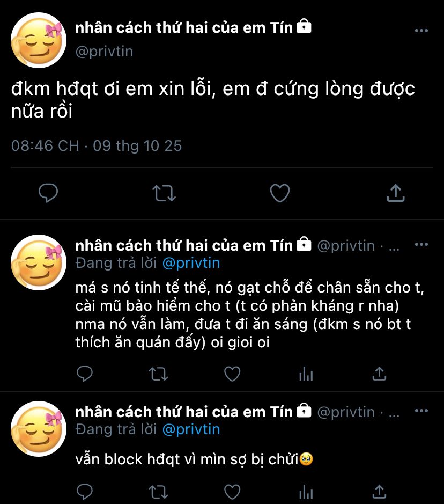Open more options on last reply
Viewport: 444px width, 504px height.
point(421,411)
